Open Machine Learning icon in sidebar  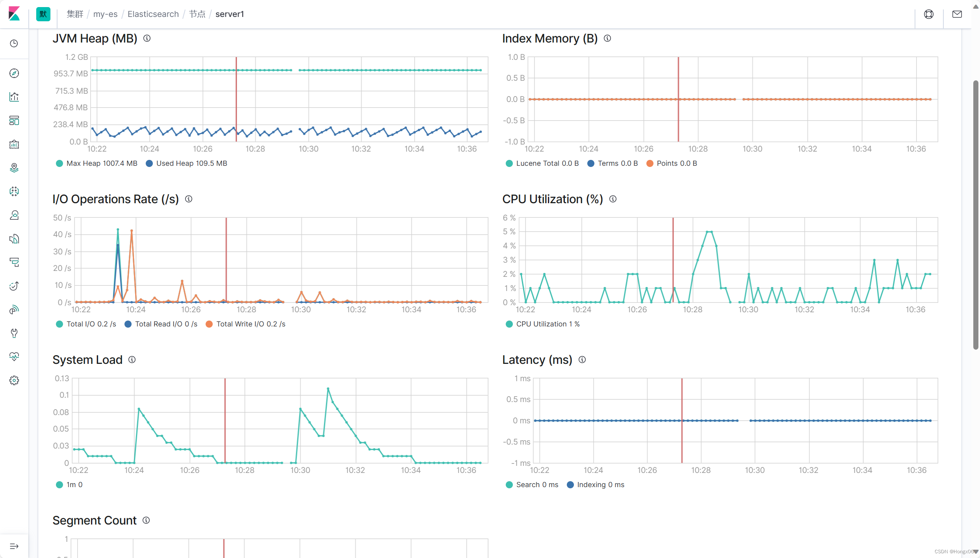(x=14, y=191)
